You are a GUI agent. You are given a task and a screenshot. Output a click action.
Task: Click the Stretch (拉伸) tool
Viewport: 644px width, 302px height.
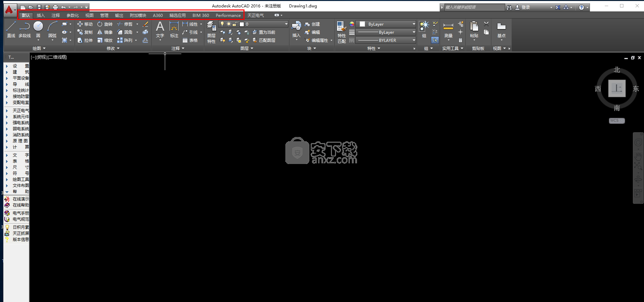pos(85,40)
